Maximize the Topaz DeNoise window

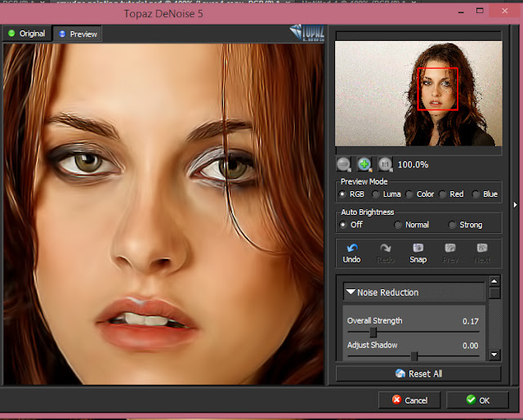click(x=480, y=11)
